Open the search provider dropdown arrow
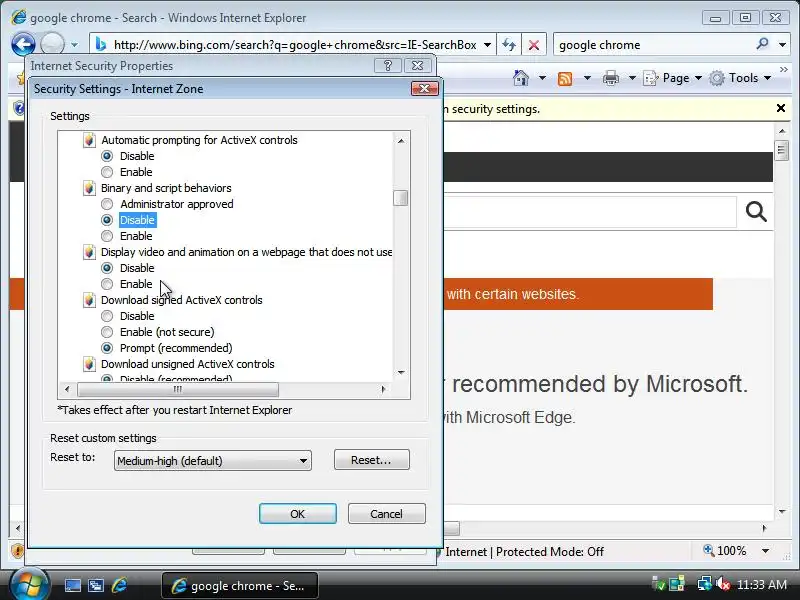Viewport: 800px width, 600px height. (782, 45)
